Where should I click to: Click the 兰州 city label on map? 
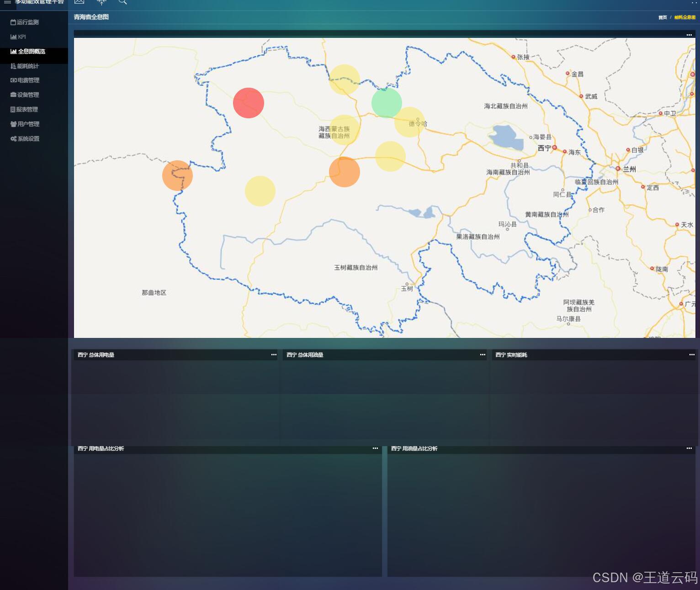[x=629, y=169]
